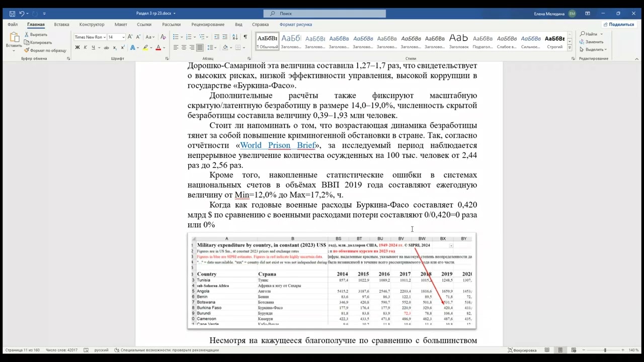Apply yellow text highlight color
This screenshot has width=644, height=362.
coord(145,48)
